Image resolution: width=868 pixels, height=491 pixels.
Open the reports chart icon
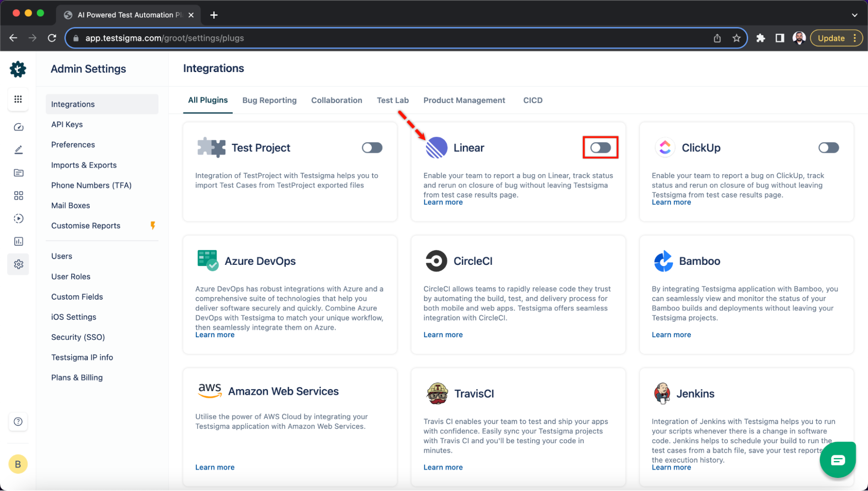click(18, 241)
